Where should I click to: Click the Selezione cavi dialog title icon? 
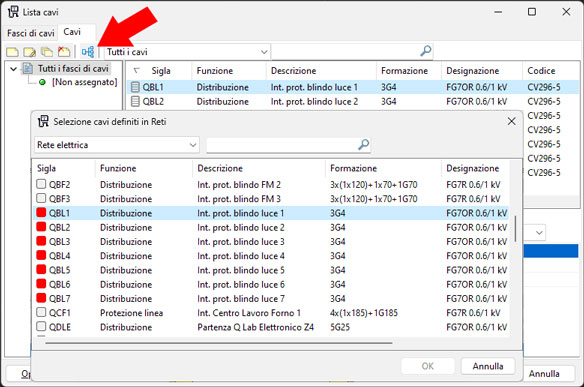[43, 121]
